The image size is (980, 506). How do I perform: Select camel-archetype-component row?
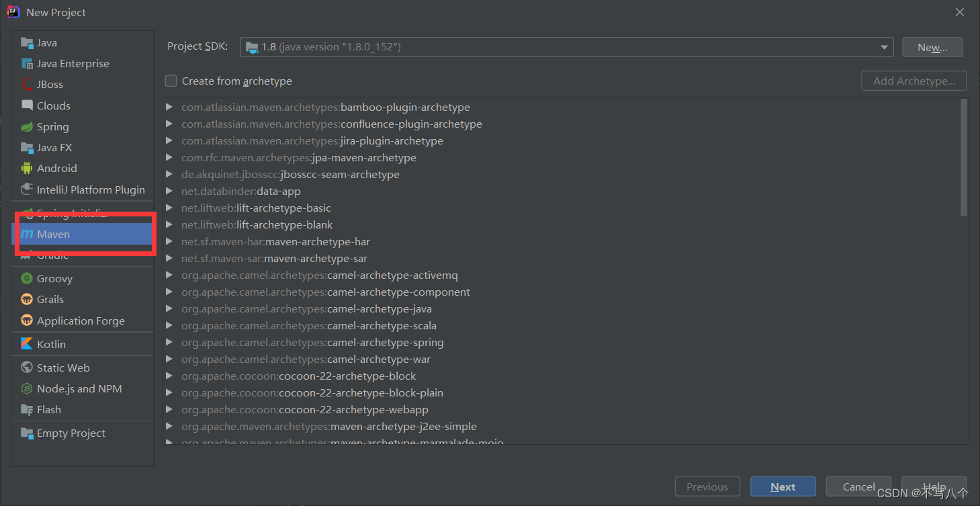click(x=561, y=292)
